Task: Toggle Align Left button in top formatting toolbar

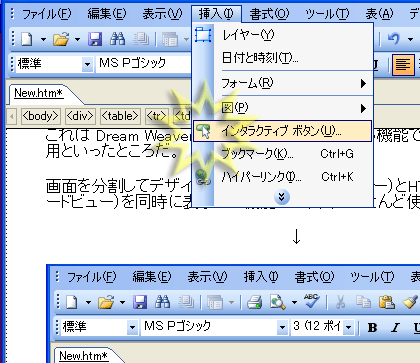Action: pos(403,65)
